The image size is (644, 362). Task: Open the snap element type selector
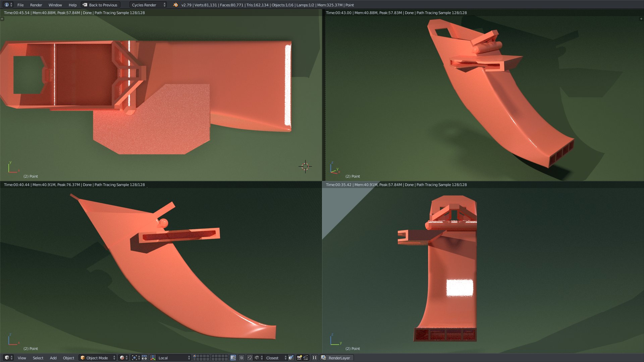259,358
